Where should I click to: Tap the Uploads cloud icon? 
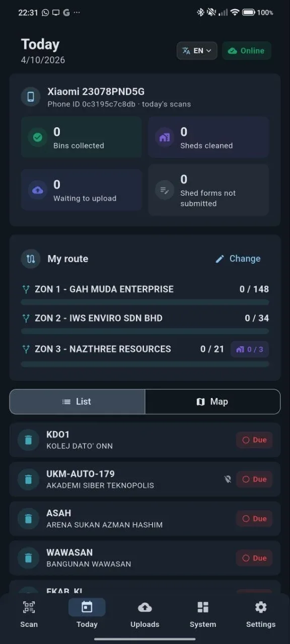[x=144, y=607]
